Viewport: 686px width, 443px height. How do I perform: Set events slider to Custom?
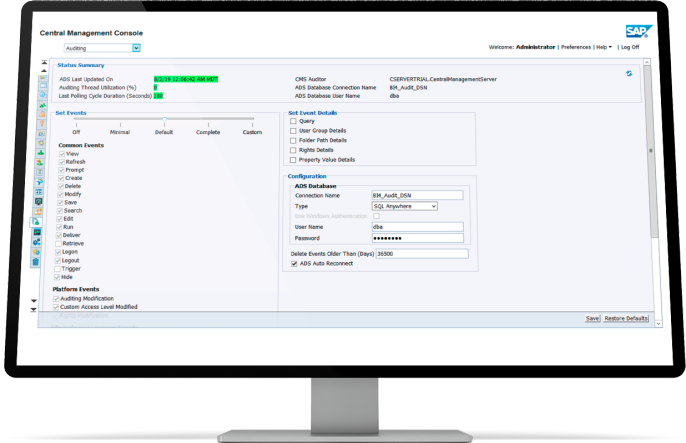252,132
